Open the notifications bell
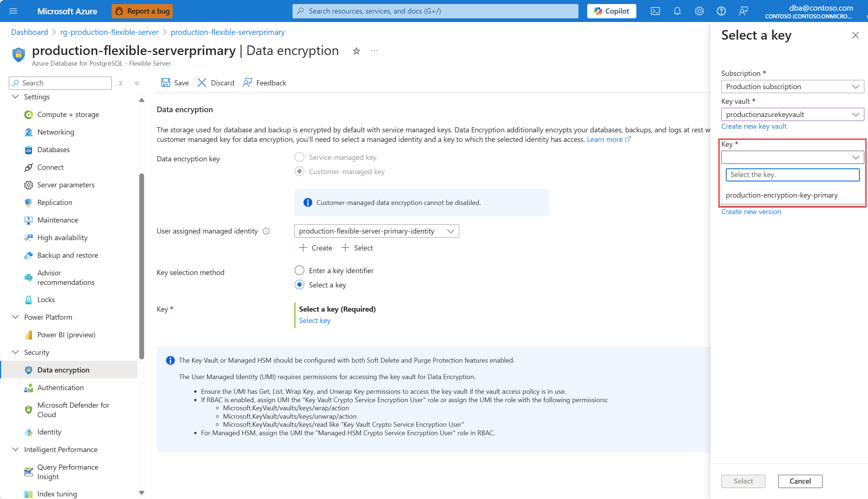This screenshot has height=499, width=868. [677, 11]
